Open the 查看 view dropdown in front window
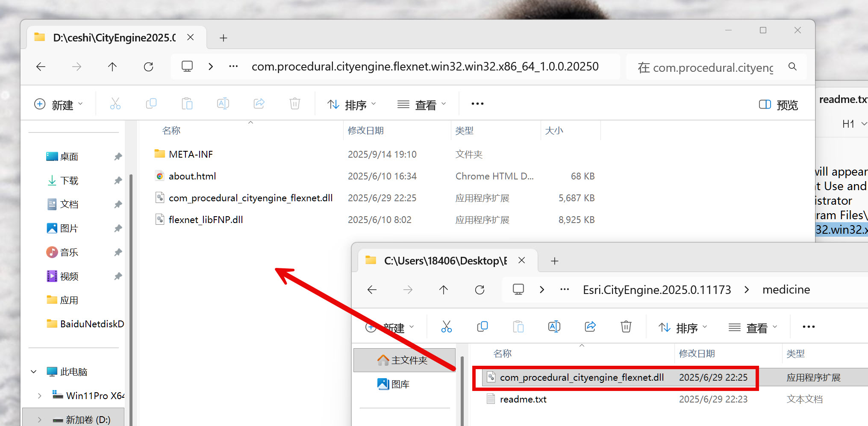 pyautogui.click(x=753, y=328)
